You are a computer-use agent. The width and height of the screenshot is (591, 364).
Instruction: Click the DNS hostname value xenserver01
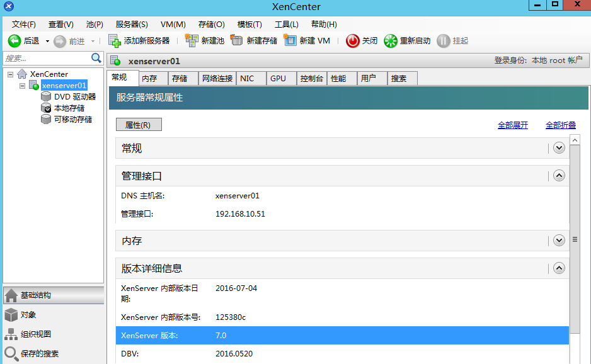[x=238, y=196]
